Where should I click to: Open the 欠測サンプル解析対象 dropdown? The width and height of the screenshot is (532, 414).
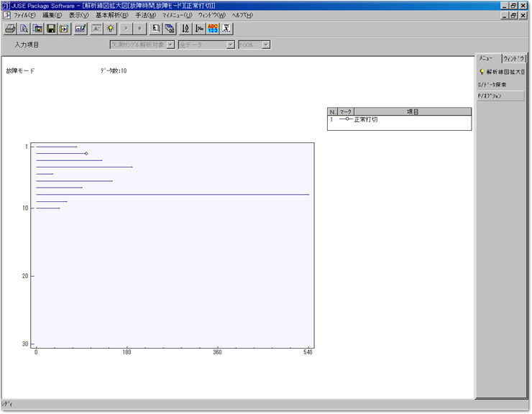point(170,45)
